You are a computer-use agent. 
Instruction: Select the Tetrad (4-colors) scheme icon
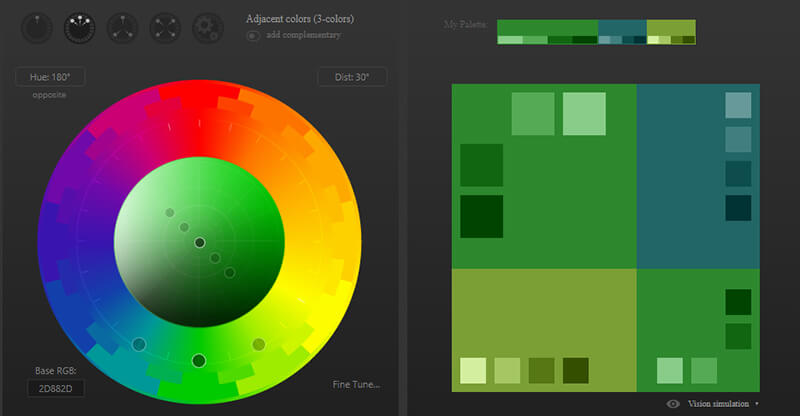(x=165, y=27)
